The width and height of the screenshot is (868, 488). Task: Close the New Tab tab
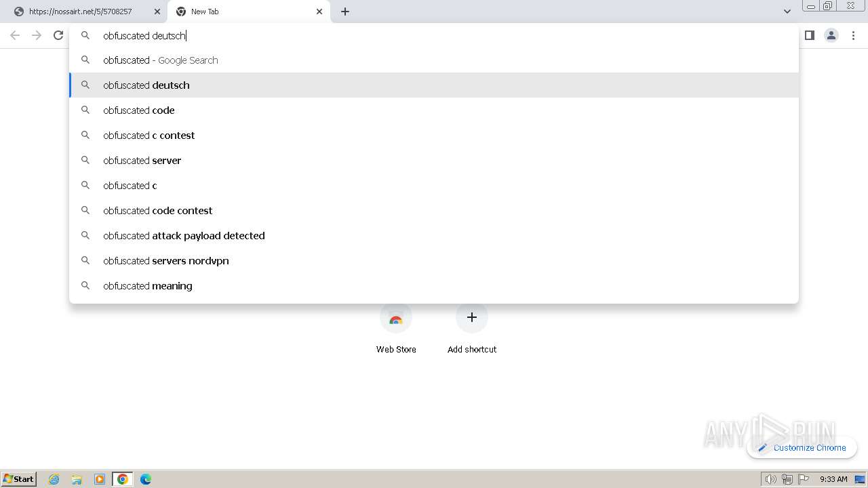coord(319,12)
